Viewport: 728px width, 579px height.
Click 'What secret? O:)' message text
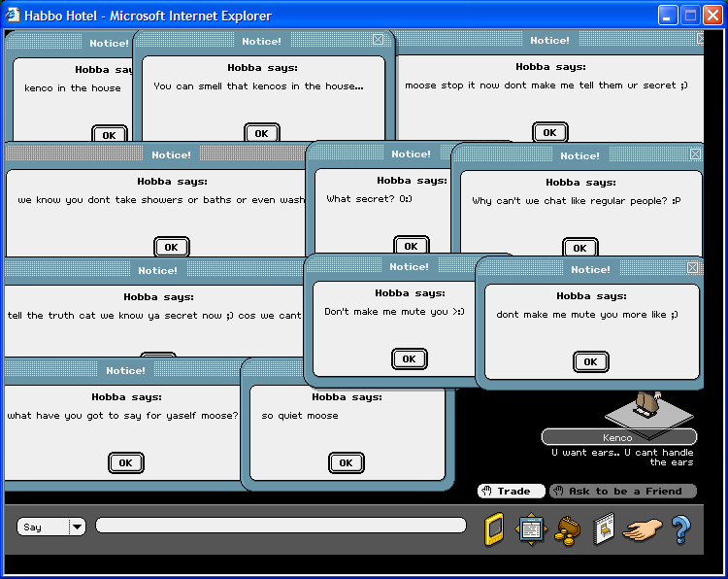point(369,199)
